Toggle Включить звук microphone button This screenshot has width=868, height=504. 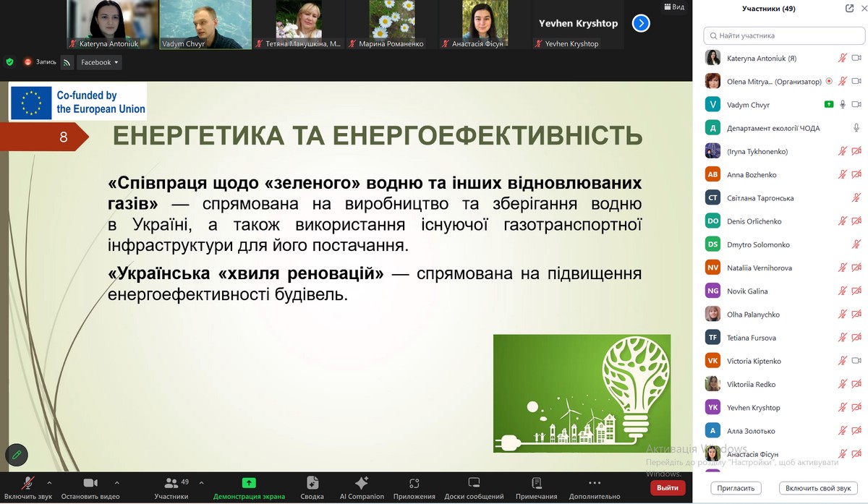point(29,483)
